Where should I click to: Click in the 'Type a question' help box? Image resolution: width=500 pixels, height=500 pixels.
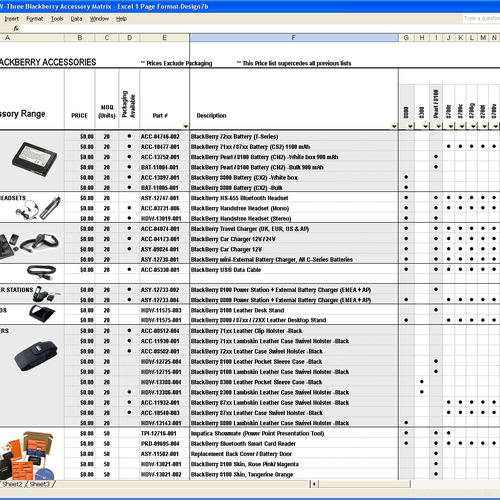[x=481, y=18]
